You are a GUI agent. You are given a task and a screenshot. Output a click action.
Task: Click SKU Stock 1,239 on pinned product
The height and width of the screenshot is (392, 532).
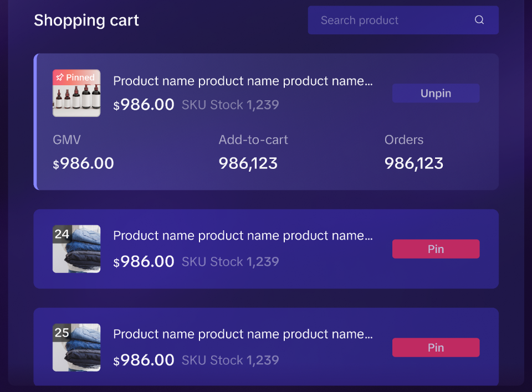(x=231, y=105)
